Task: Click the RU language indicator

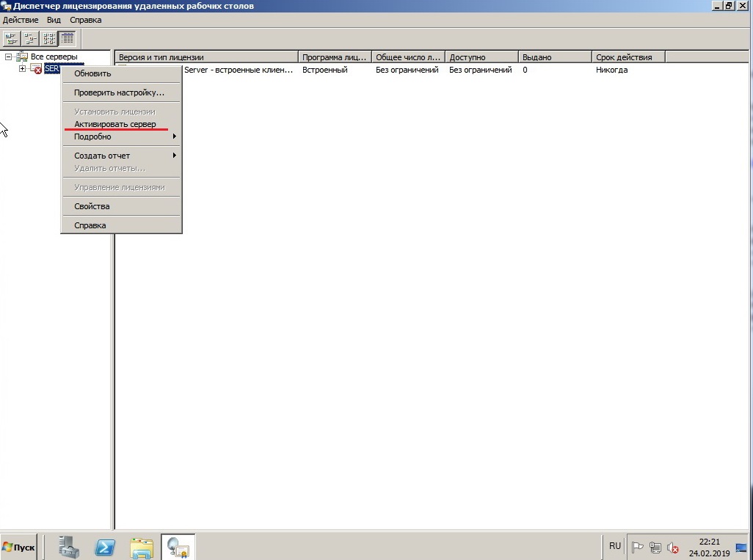Action: pos(614,546)
